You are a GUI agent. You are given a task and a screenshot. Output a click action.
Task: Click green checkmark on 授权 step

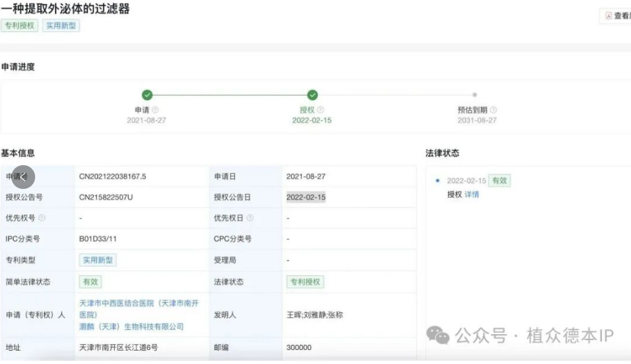(313, 95)
